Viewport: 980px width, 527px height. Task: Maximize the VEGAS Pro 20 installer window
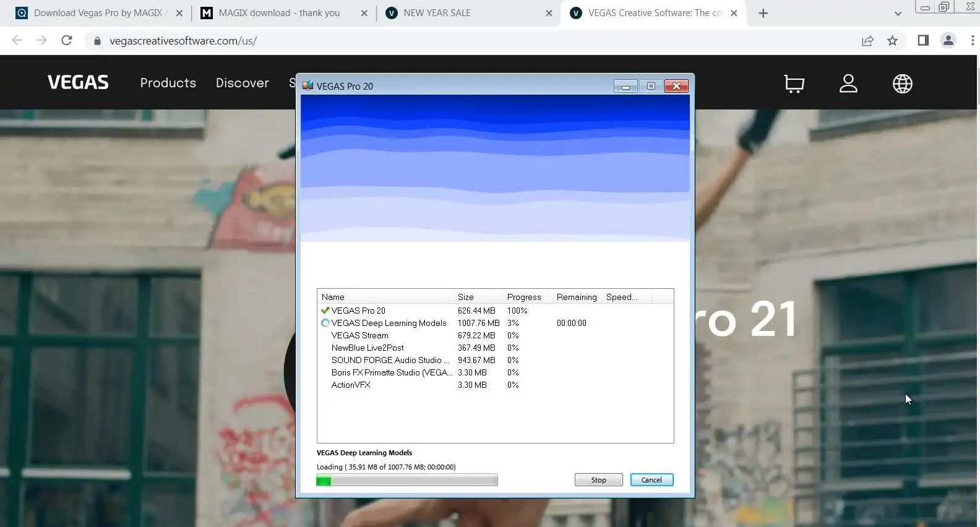[651, 86]
